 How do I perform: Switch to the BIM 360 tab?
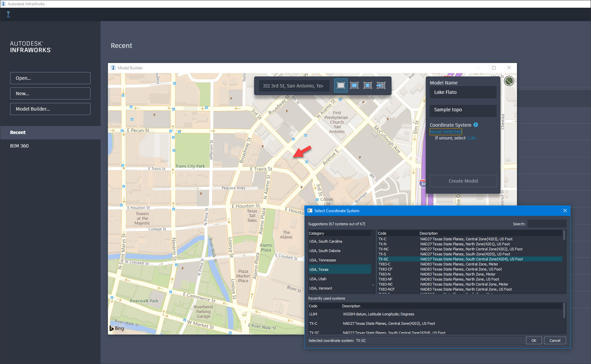click(19, 146)
